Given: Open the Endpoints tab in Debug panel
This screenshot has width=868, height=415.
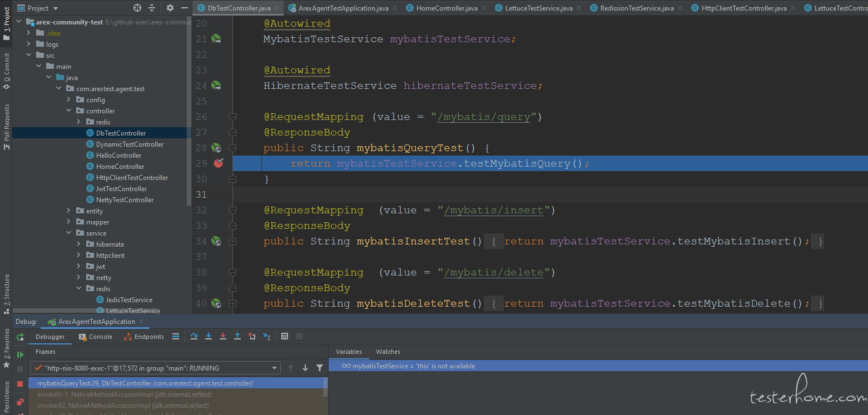Looking at the screenshot, I should point(143,337).
